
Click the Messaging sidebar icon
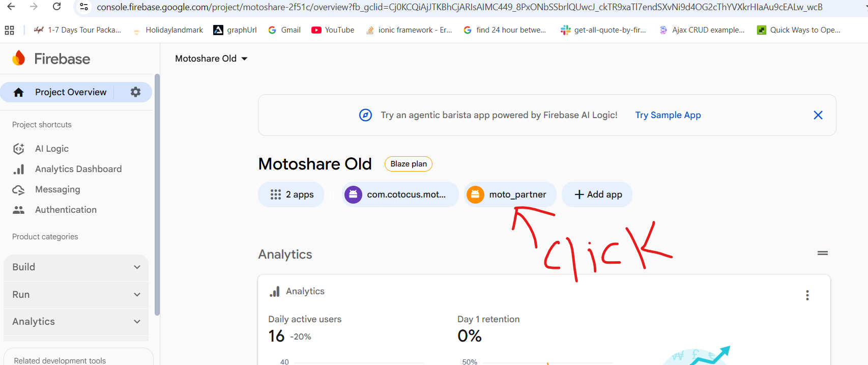point(19,189)
